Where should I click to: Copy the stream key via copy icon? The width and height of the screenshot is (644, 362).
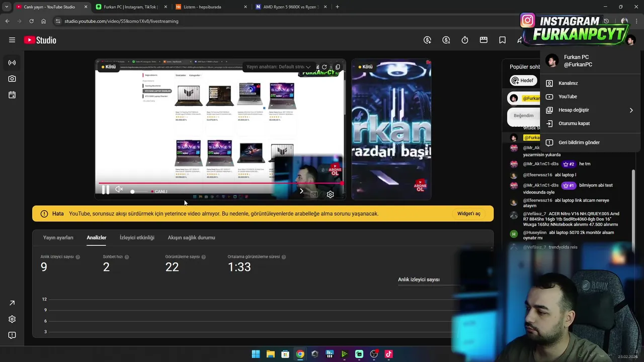[x=338, y=67]
